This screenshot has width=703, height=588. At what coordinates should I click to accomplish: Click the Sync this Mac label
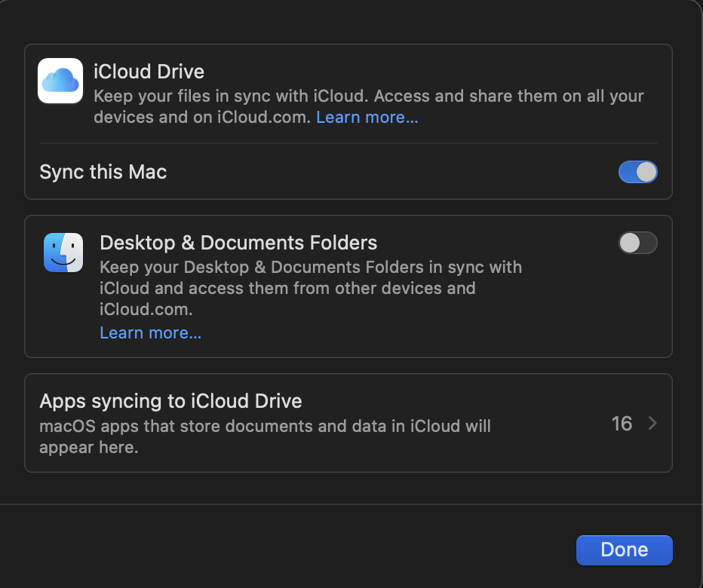(103, 172)
